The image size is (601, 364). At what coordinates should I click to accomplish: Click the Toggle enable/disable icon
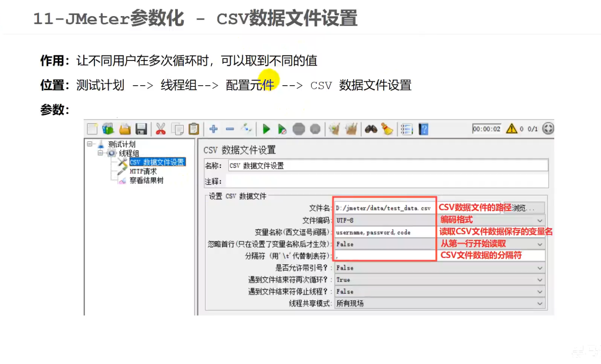click(246, 128)
